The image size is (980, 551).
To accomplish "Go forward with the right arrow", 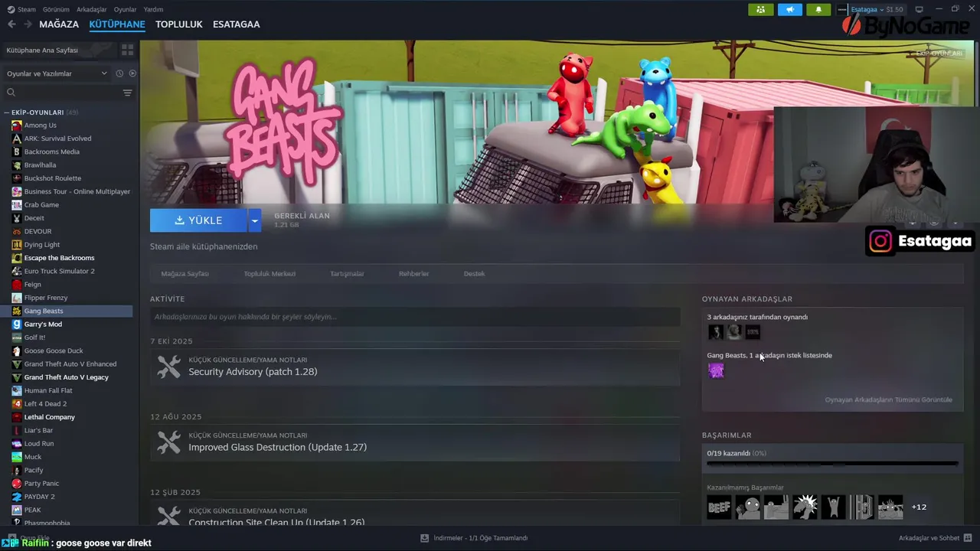I will [x=28, y=24].
